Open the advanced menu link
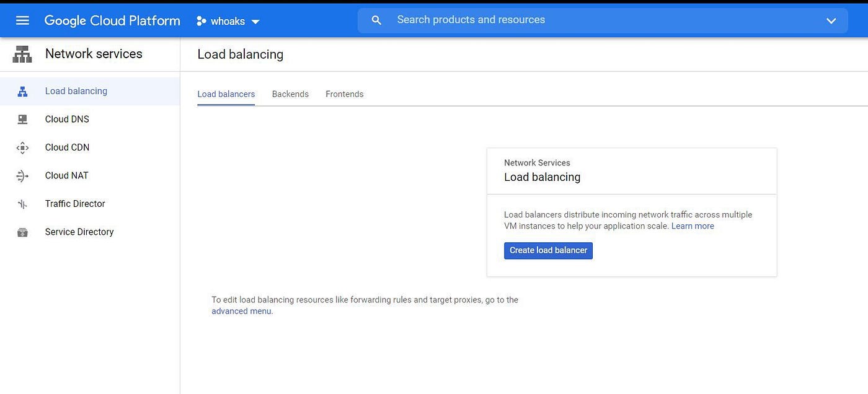868x394 pixels. (242, 311)
